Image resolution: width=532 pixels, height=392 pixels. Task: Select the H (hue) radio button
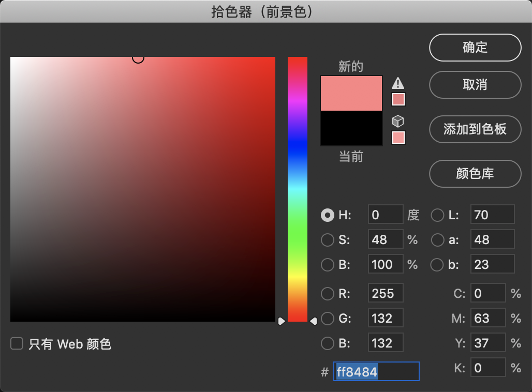point(328,215)
